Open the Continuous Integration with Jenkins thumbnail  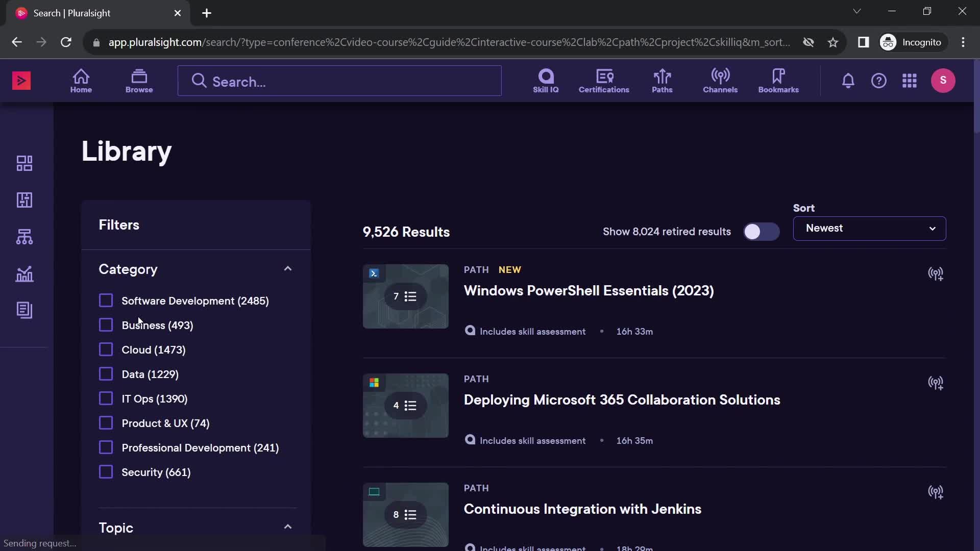coord(405,515)
